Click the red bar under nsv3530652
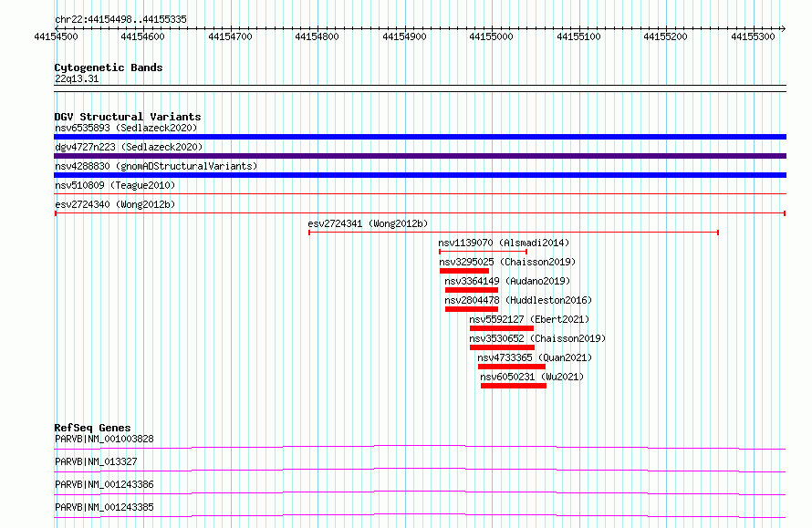The height and width of the screenshot is (528, 812). pos(503,347)
